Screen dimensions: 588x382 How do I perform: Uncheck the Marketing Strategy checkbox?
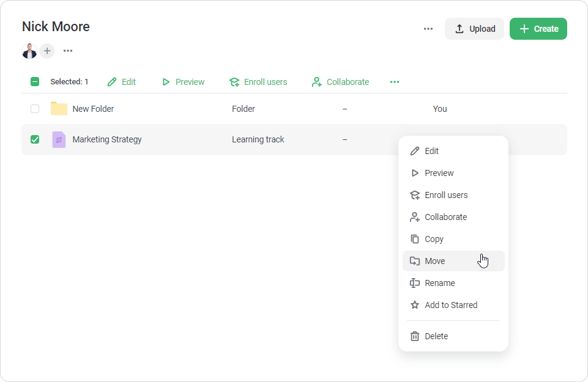pyautogui.click(x=35, y=139)
